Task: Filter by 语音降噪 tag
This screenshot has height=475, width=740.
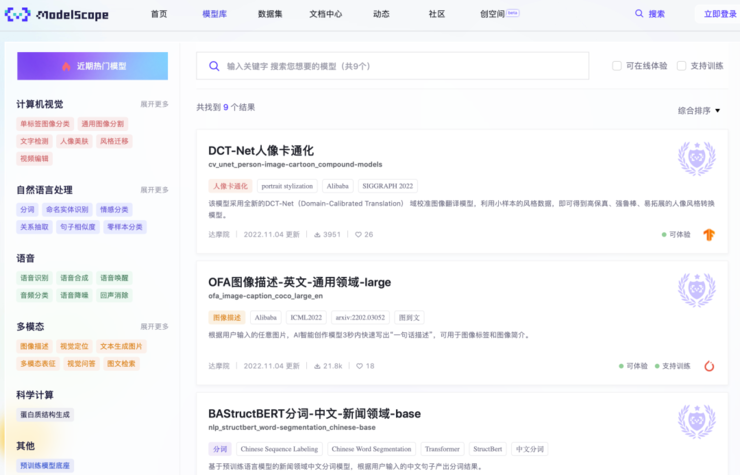Action: click(x=75, y=296)
